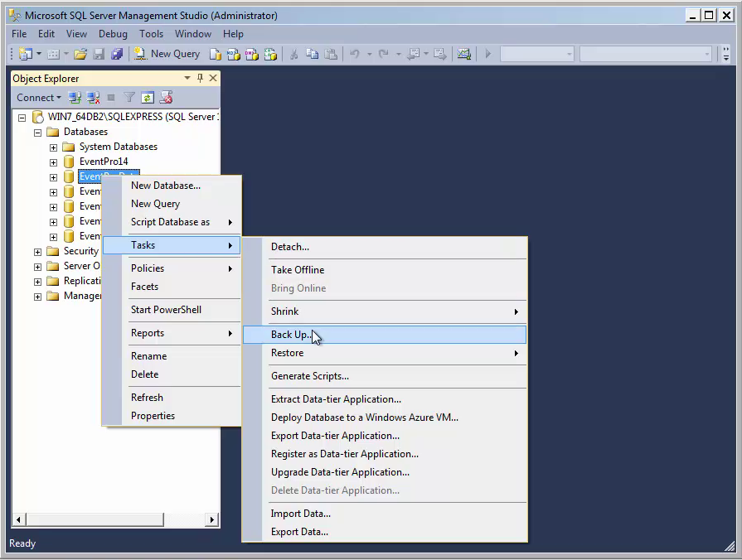Screen dimensions: 742x560
Task: Expand the EventPro14 database node
Action: click(x=53, y=162)
